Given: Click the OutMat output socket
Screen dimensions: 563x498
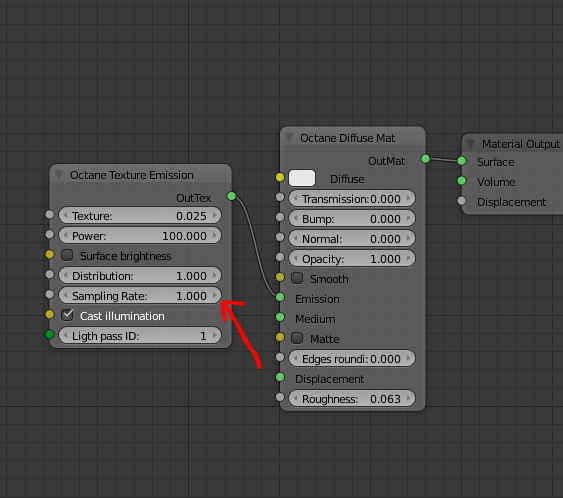Looking at the screenshot, I should pos(425,159).
